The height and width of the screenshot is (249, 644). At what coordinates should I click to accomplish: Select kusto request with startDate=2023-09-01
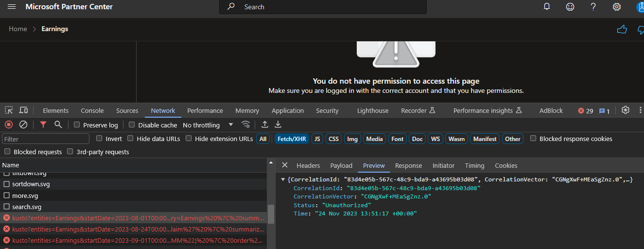(133, 240)
